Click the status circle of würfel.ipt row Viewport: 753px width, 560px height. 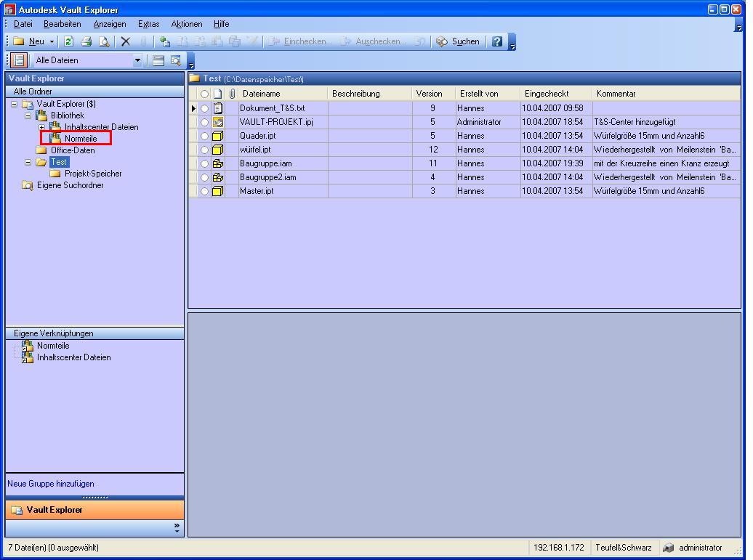pyautogui.click(x=204, y=150)
